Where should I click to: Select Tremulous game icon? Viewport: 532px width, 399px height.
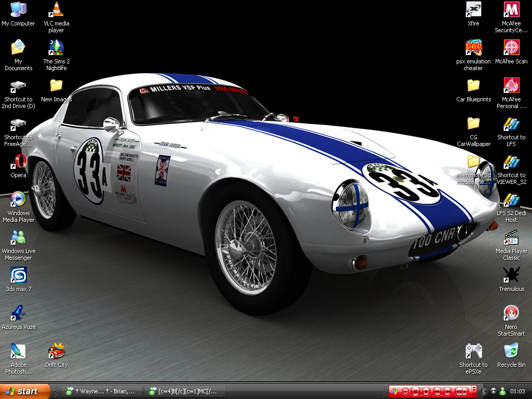coord(511,280)
